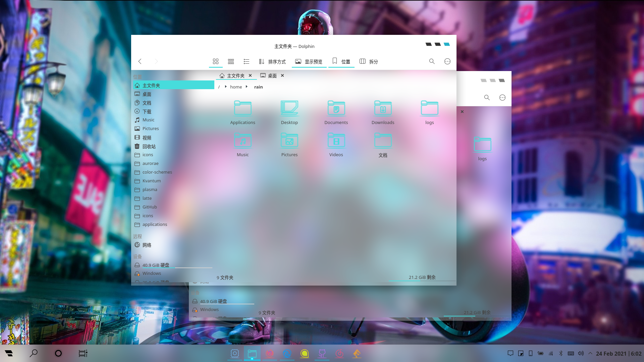
Task: Toggle 显示预览 preview display
Action: (309, 62)
